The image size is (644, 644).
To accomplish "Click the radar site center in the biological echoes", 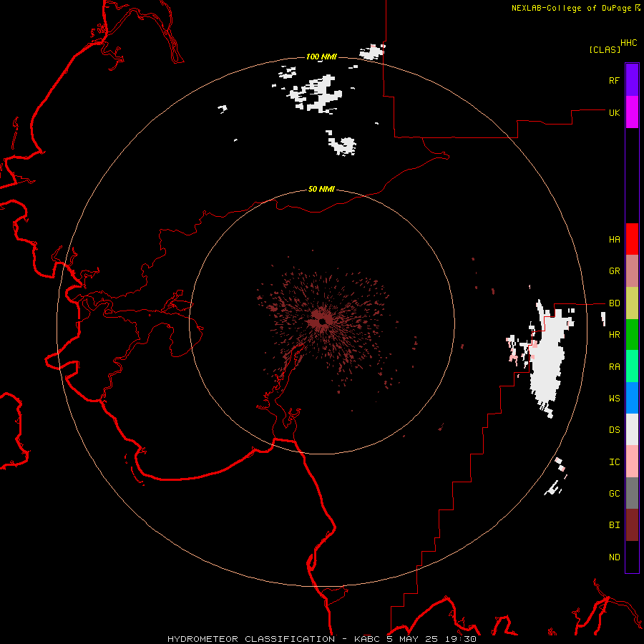I will pyautogui.click(x=323, y=320).
